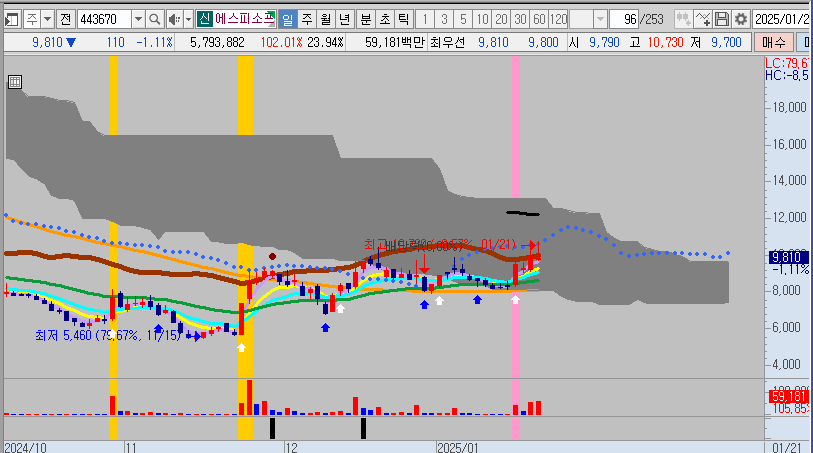This screenshot has width=813, height=453.
Task: Click the LC:79,6 label
Action: [x=787, y=63]
